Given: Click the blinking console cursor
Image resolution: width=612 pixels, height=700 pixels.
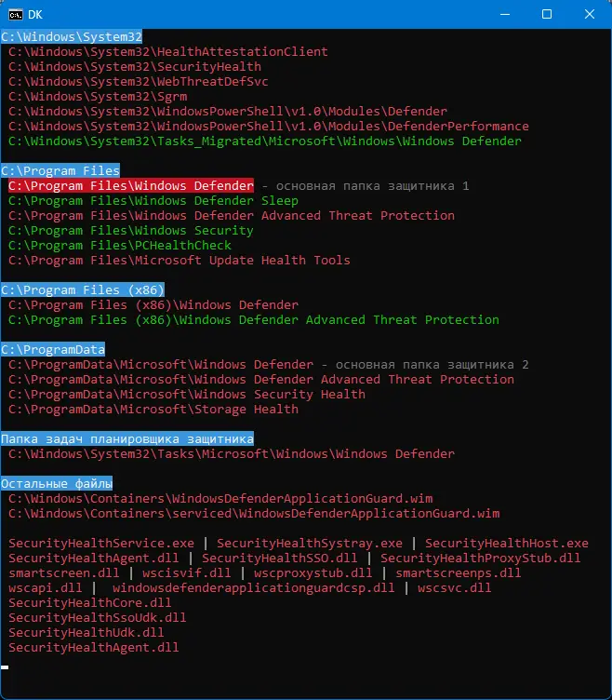Looking at the screenshot, I should (x=5, y=667).
